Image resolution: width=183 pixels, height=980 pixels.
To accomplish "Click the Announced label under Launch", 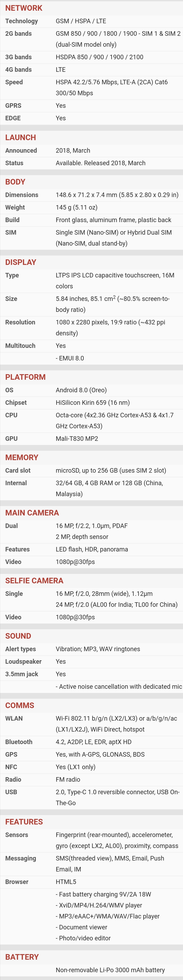I will pos(21,150).
